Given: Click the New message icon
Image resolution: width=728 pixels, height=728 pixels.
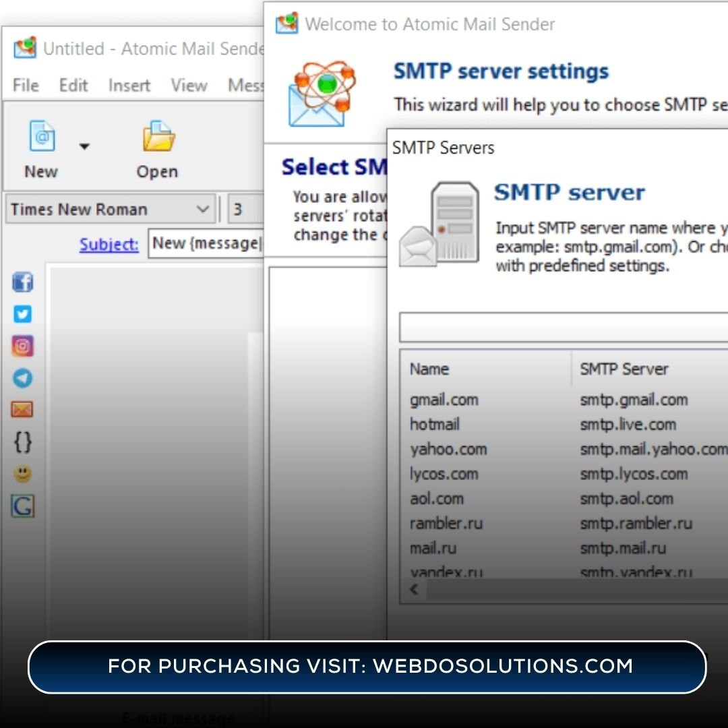Looking at the screenshot, I should (41, 137).
